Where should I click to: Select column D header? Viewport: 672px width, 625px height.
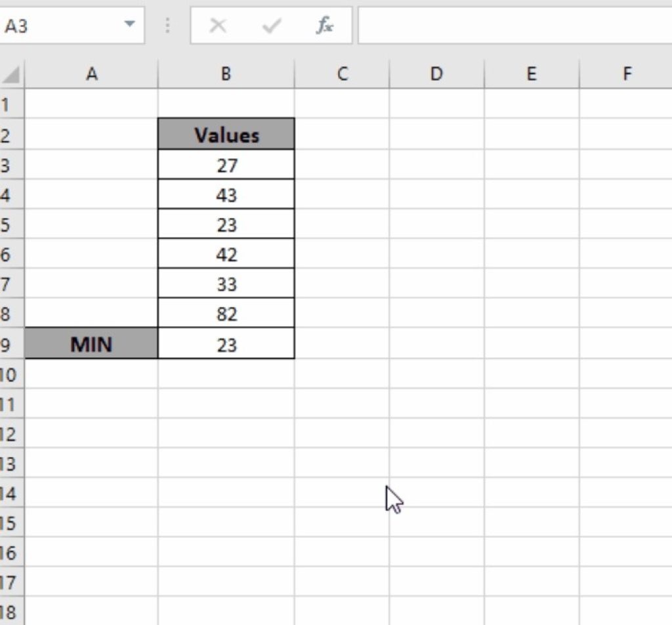tap(437, 74)
